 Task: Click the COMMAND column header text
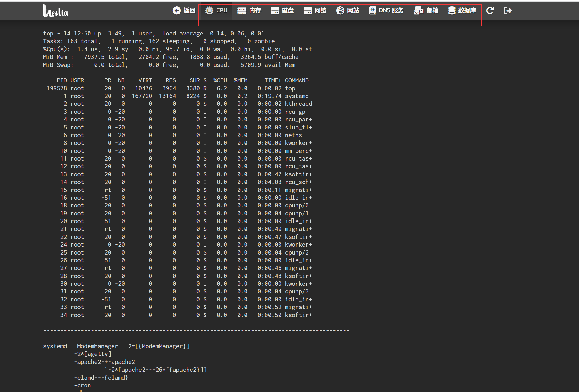[x=296, y=80]
